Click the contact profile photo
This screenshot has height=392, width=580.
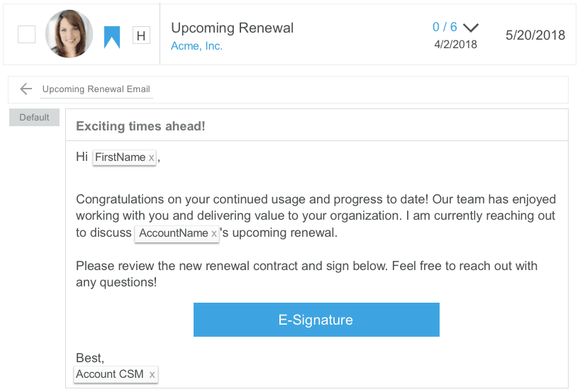tap(69, 34)
